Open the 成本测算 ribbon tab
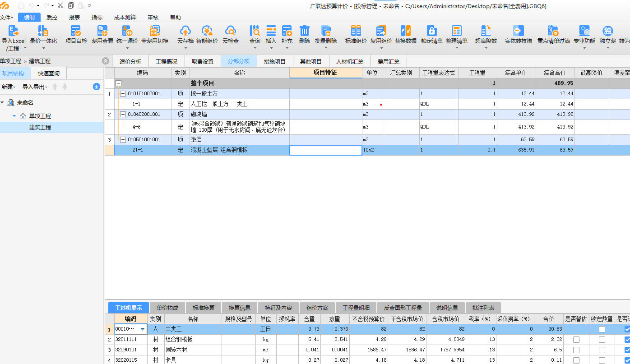 [x=125, y=18]
